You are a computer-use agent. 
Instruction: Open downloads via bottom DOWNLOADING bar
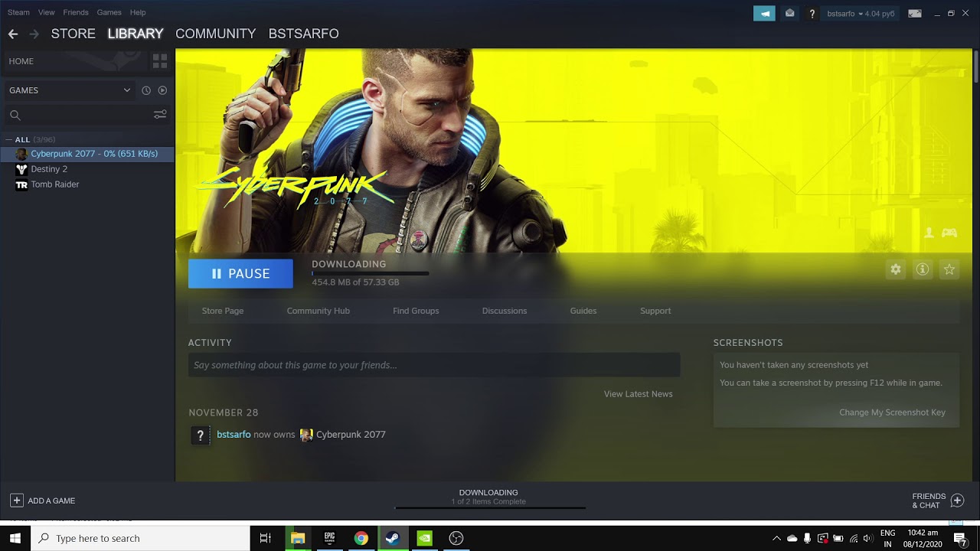[489, 498]
